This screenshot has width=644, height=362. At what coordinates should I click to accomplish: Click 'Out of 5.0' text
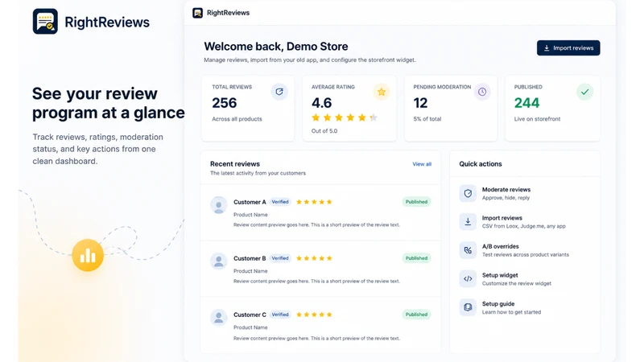(324, 131)
